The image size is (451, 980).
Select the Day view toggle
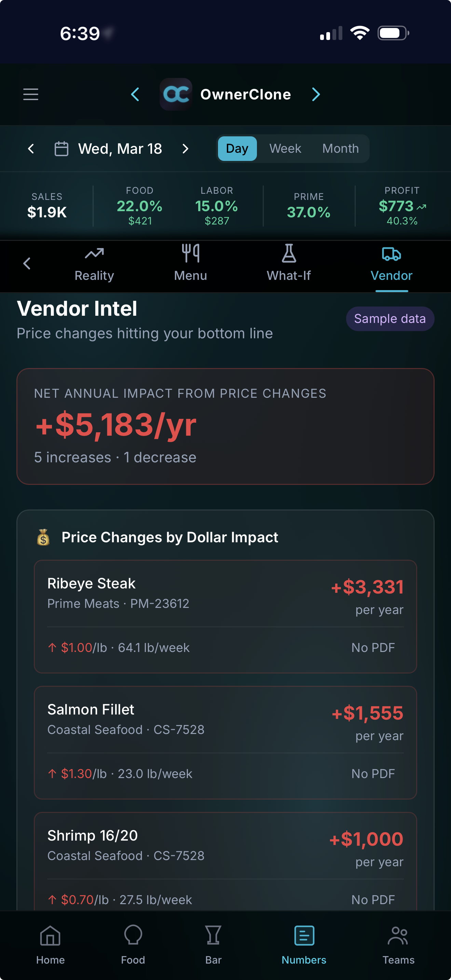[237, 149]
